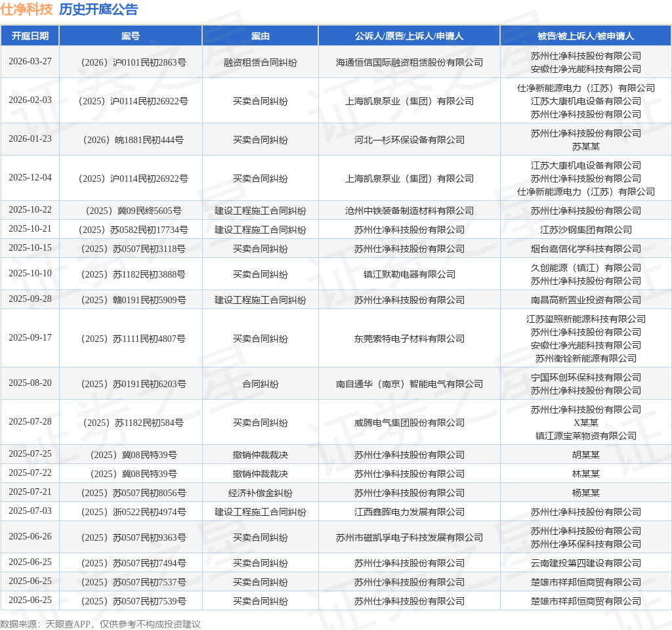Click 沧州中铁装备制造材料有限公司
Screen dimensions: 672x630
pyautogui.click(x=409, y=211)
